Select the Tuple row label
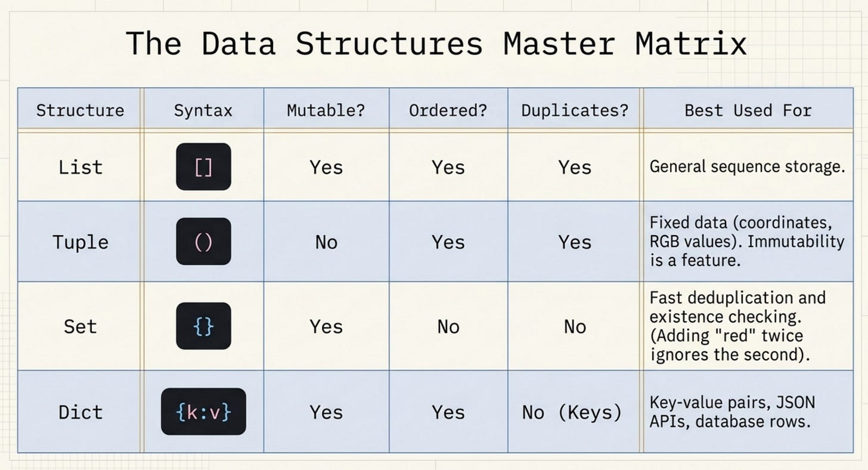This screenshot has width=868, height=470. click(x=80, y=242)
